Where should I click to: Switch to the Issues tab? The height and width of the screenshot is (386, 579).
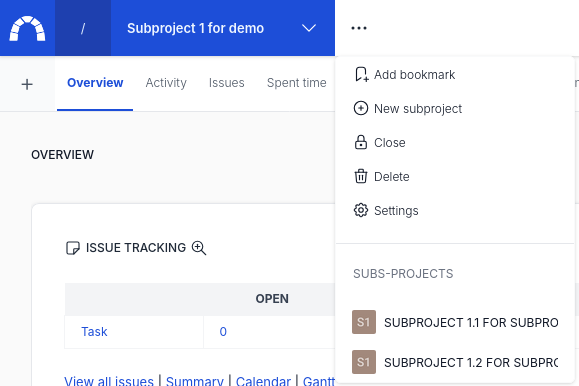[x=226, y=83]
